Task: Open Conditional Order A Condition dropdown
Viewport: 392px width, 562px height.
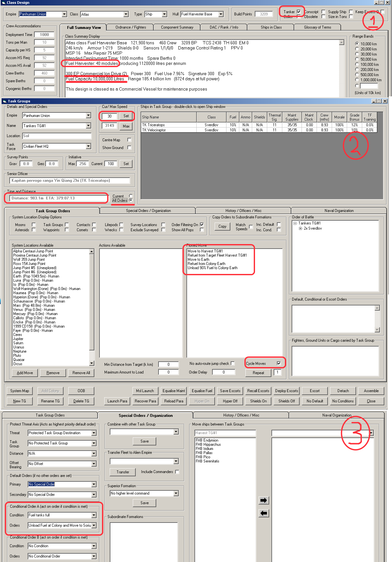Action: click(94, 515)
